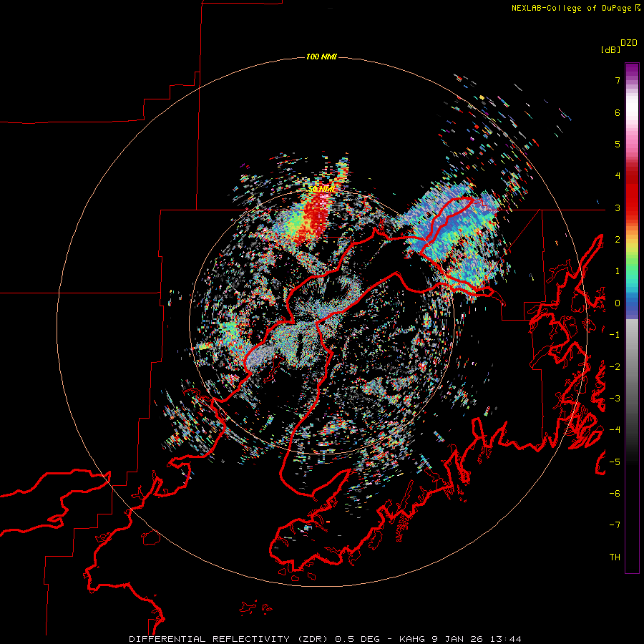
Task: Click the KAHG station identifier in caption
Action: point(414,639)
